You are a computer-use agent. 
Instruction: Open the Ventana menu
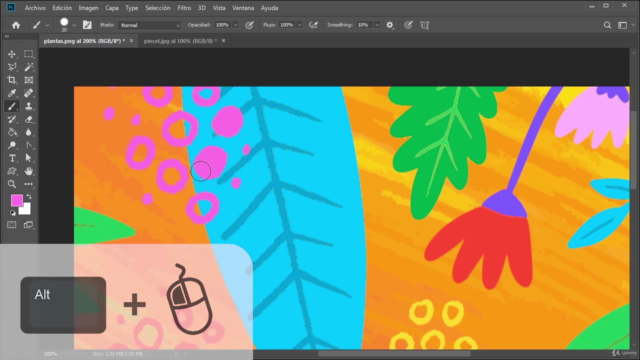243,8
